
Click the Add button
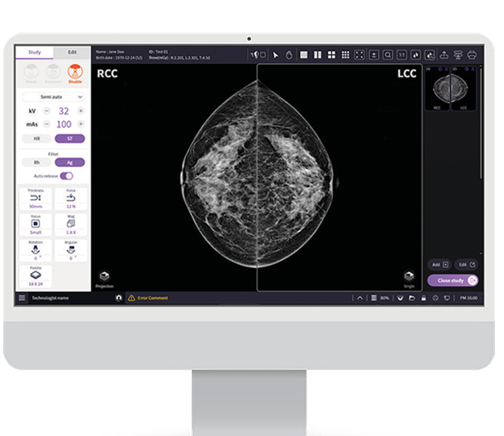440,264
